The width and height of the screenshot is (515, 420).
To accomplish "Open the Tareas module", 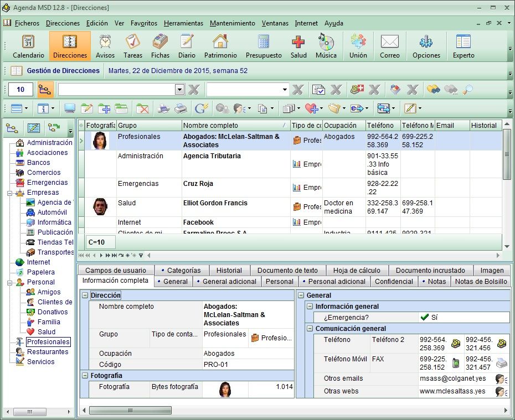I will coord(133,46).
